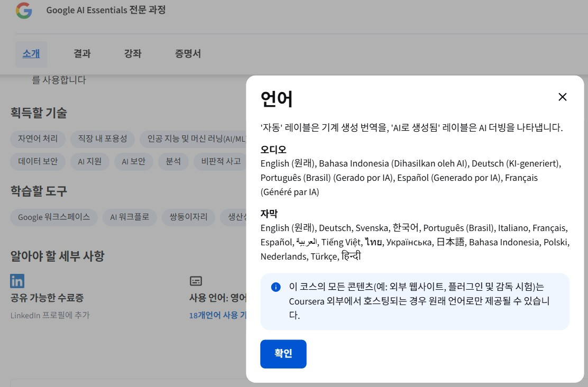Click the Google AI Essentials 전문 과정 title
This screenshot has height=387, width=588.
[x=106, y=10]
